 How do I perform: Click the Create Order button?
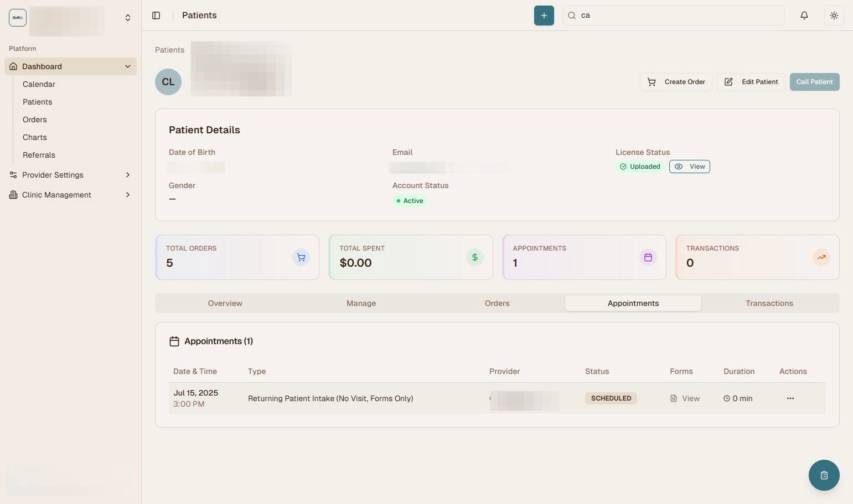676,82
